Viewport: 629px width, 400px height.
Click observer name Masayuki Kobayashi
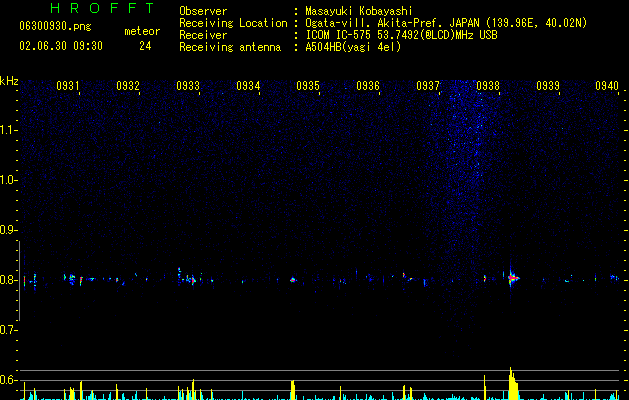(359, 11)
